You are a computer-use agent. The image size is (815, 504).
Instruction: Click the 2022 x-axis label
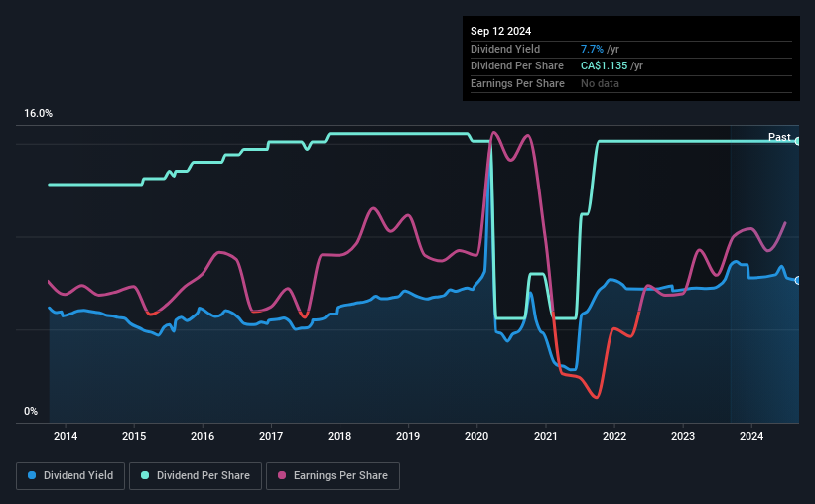[614, 436]
